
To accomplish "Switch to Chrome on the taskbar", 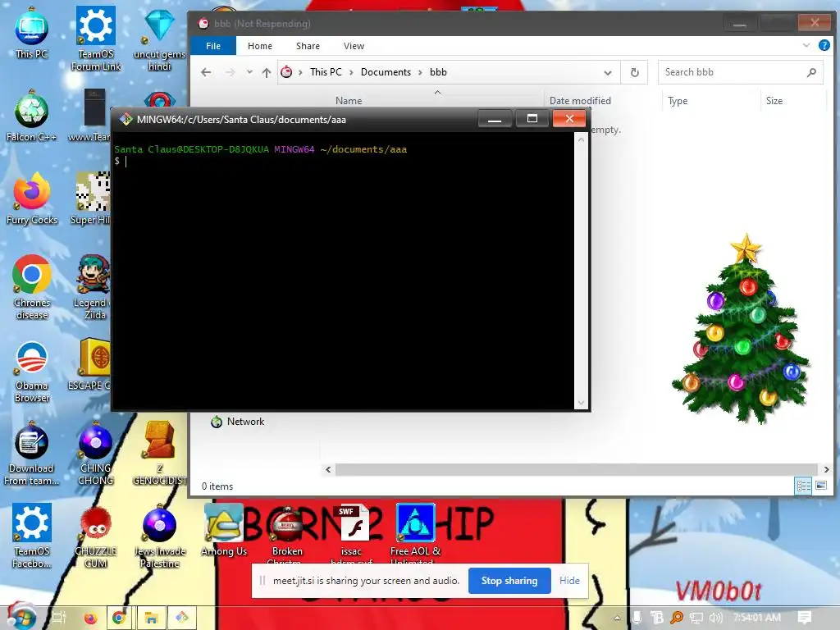I will pyautogui.click(x=119, y=618).
